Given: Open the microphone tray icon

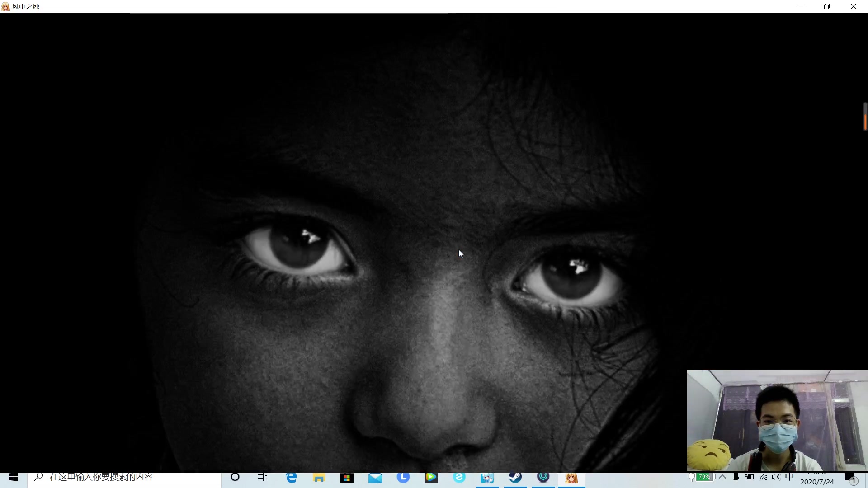Looking at the screenshot, I should click(x=736, y=477).
